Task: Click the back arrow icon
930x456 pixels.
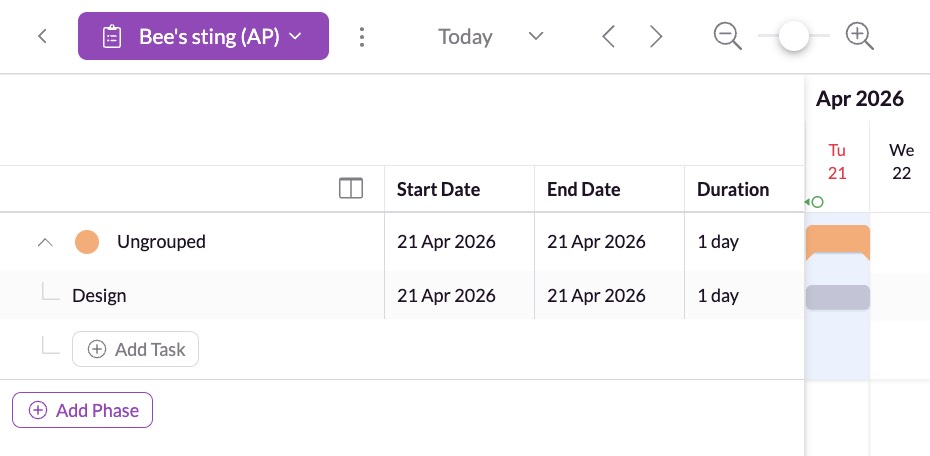Action: click(x=42, y=37)
